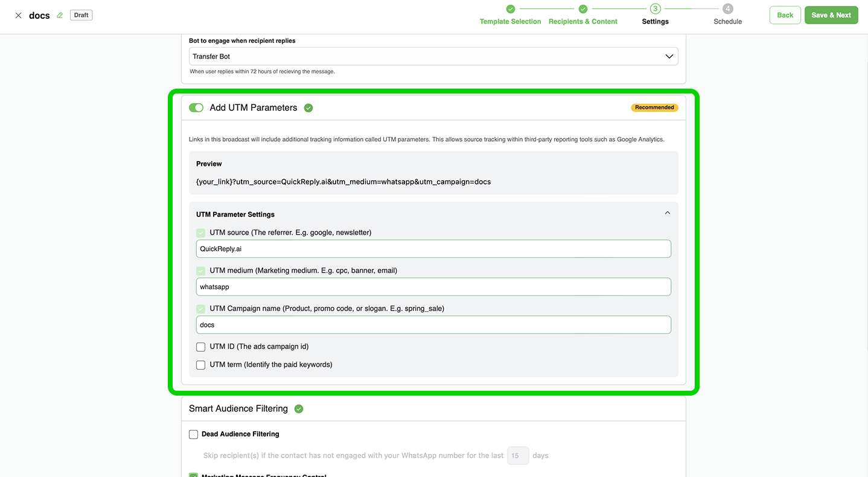Click the step 4 Schedule circle icon
This screenshot has height=477, width=868.
(727, 9)
